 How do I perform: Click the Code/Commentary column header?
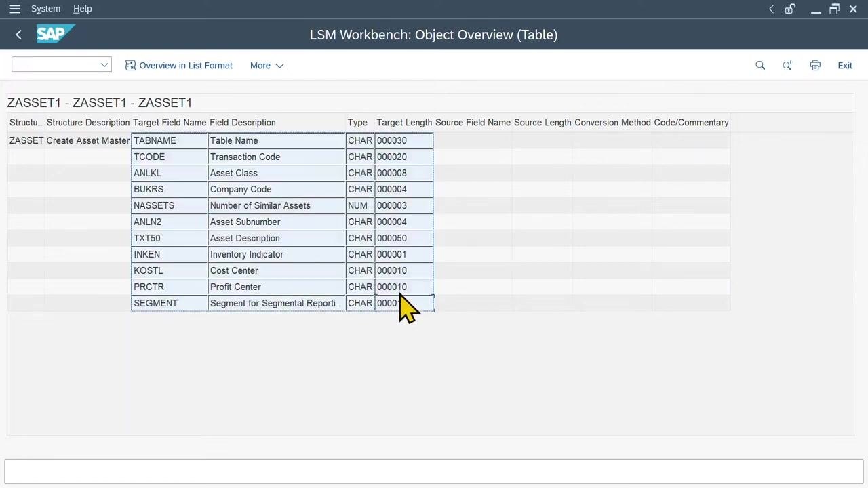point(691,123)
